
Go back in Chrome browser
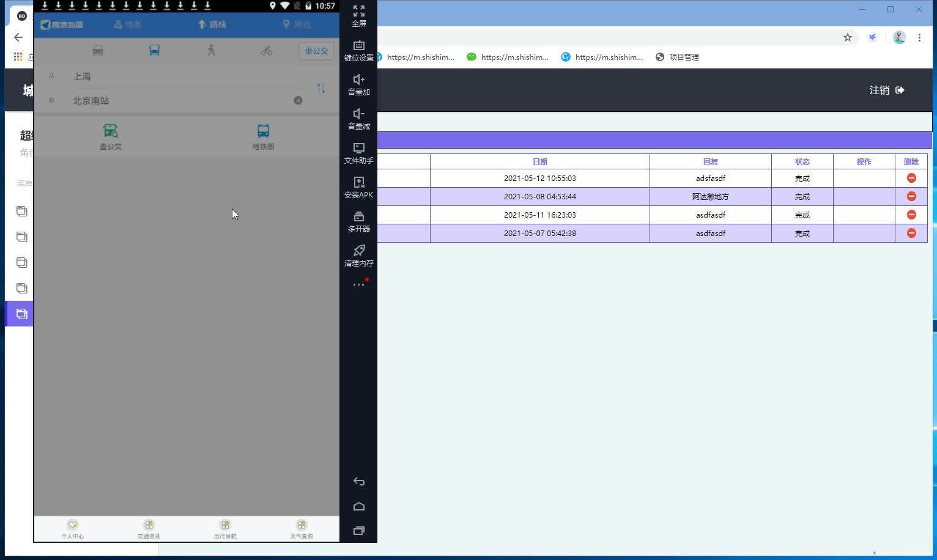tap(18, 37)
